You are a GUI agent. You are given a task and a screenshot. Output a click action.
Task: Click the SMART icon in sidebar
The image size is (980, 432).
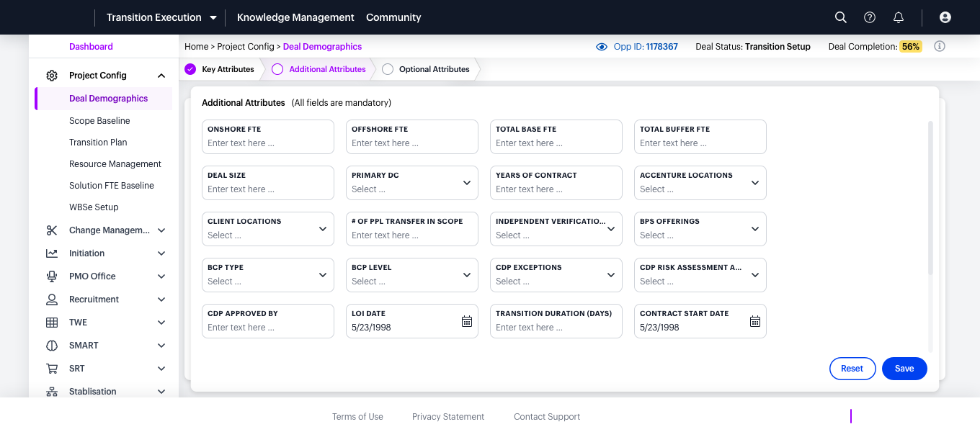(52, 346)
